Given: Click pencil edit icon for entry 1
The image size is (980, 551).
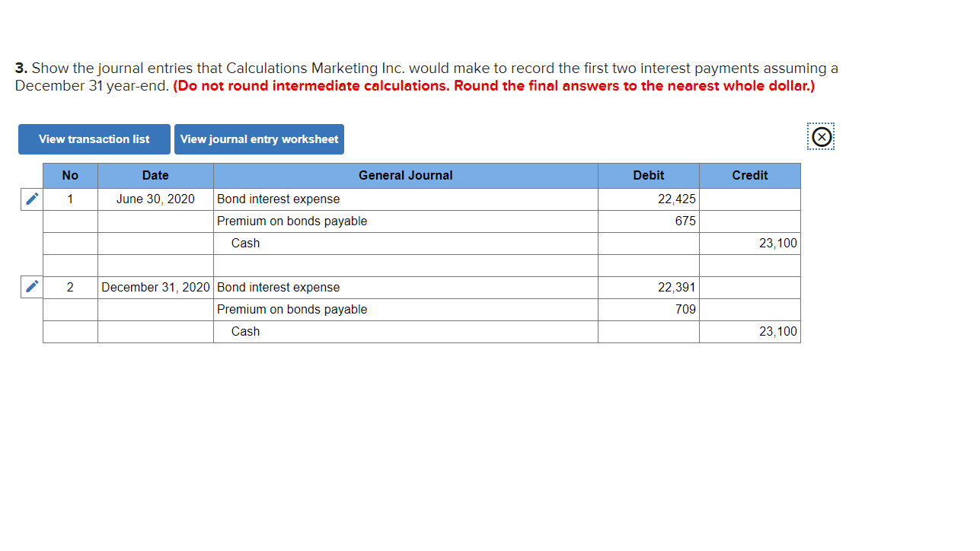Looking at the screenshot, I should [x=32, y=199].
